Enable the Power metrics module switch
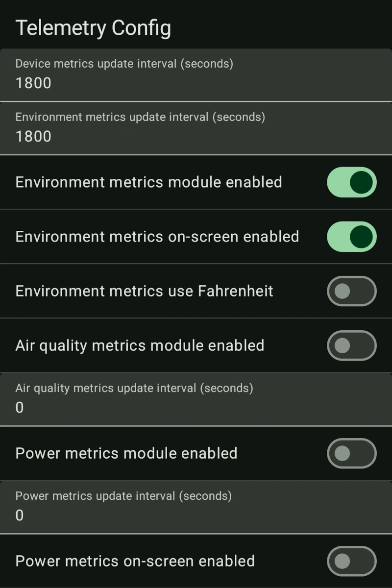This screenshot has height=588, width=392. coord(351,453)
